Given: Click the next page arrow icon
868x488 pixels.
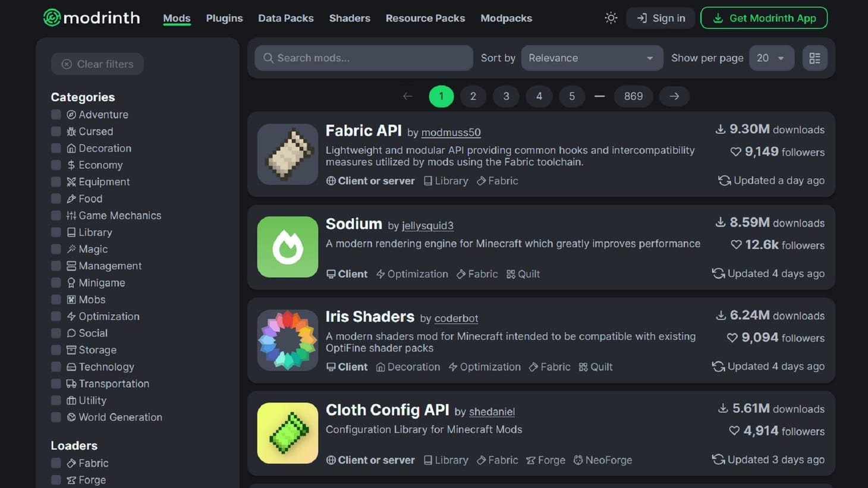Looking at the screenshot, I should pyautogui.click(x=674, y=96).
